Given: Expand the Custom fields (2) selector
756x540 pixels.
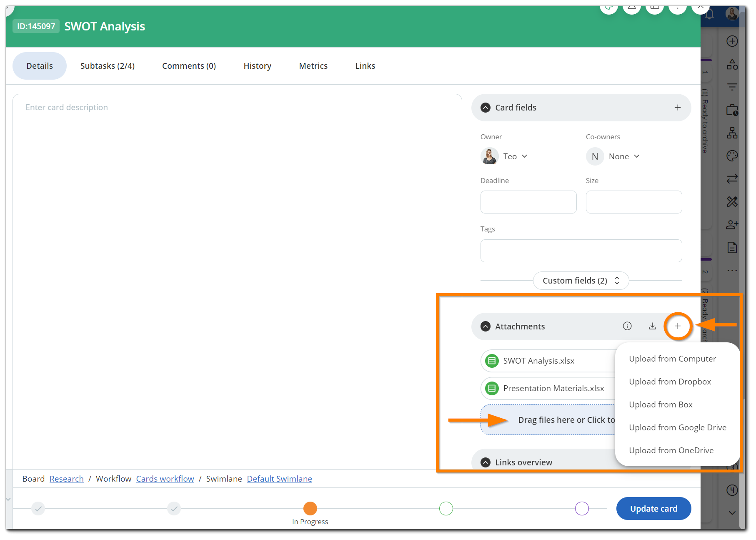Looking at the screenshot, I should (x=581, y=280).
